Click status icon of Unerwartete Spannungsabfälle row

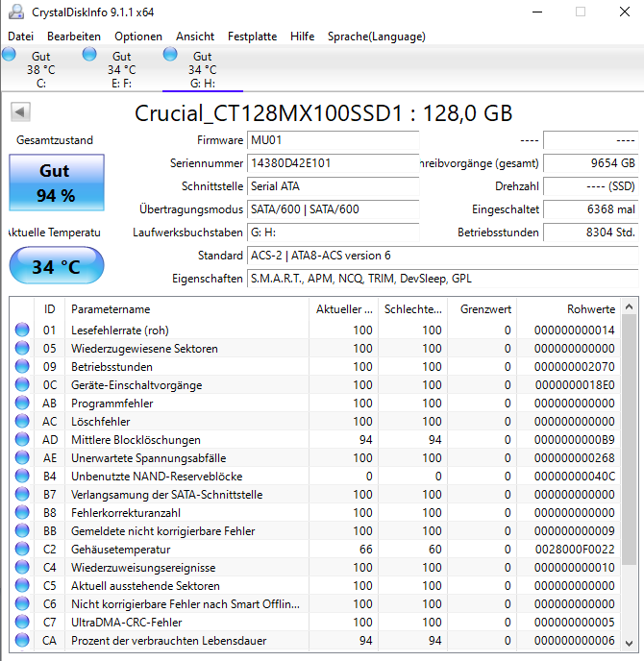point(22,457)
